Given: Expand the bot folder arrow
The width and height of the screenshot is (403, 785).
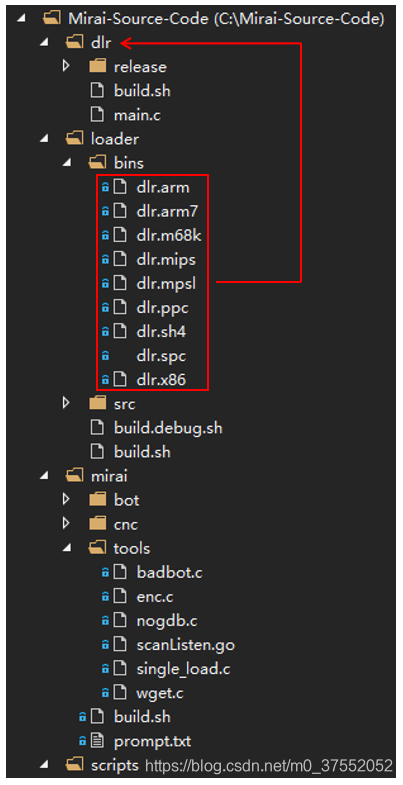Looking at the screenshot, I should 66,500.
